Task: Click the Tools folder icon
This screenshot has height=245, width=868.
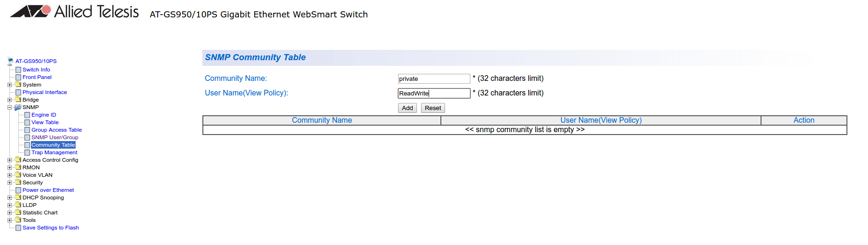Action: (18, 220)
